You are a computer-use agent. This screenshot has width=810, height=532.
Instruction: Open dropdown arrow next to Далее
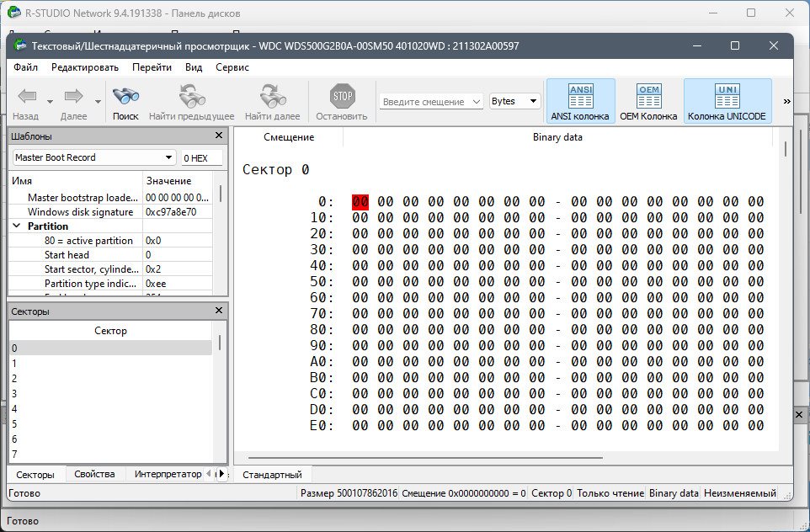coord(98,102)
